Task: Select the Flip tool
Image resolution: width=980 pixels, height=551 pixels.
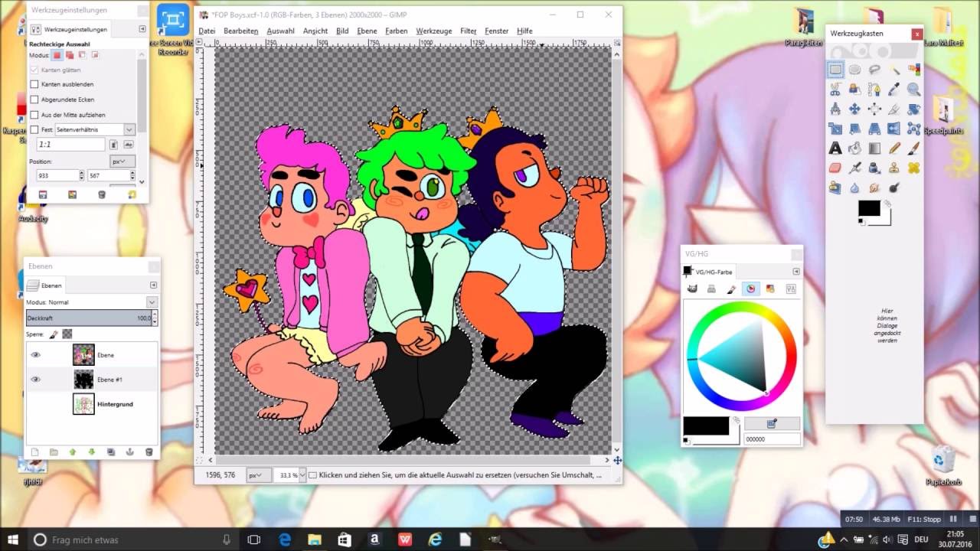Action: pos(893,129)
